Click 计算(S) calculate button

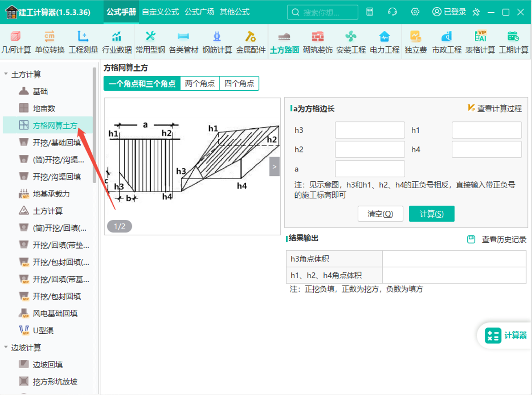coord(432,214)
